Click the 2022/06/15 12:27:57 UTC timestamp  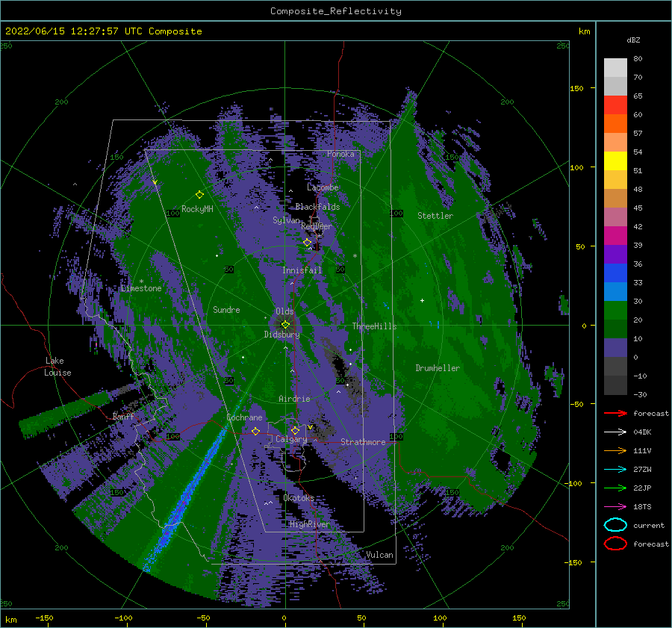[103, 31]
